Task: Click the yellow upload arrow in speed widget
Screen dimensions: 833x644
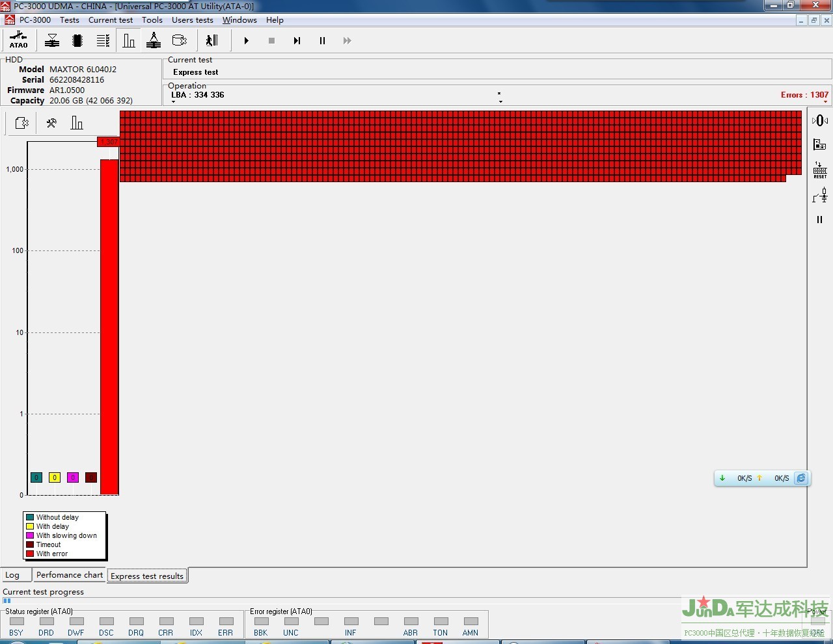Action: coord(759,478)
